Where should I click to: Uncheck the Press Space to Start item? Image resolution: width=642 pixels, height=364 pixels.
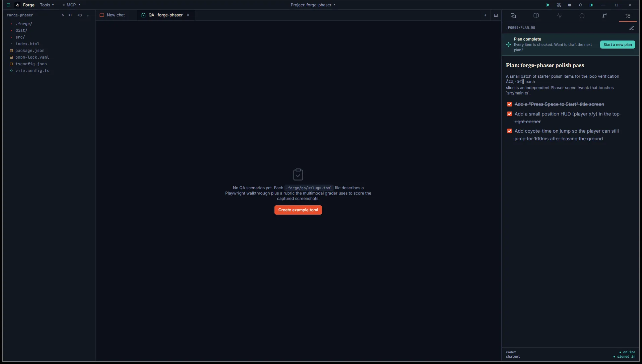pyautogui.click(x=510, y=104)
